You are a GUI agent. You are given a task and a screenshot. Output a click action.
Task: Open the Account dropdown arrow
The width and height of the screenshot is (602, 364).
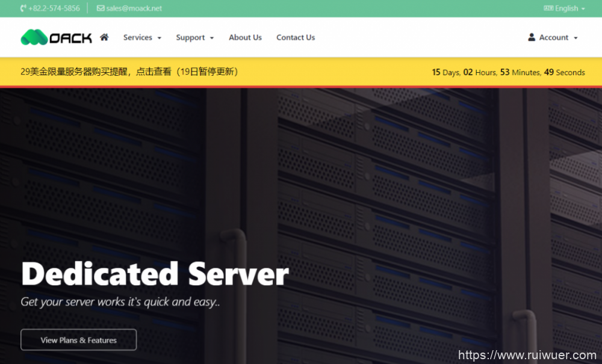coord(576,38)
